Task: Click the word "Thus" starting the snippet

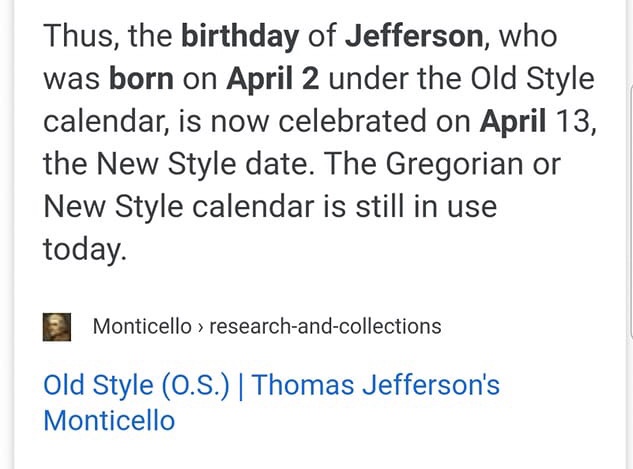Action: pyautogui.click(x=80, y=36)
